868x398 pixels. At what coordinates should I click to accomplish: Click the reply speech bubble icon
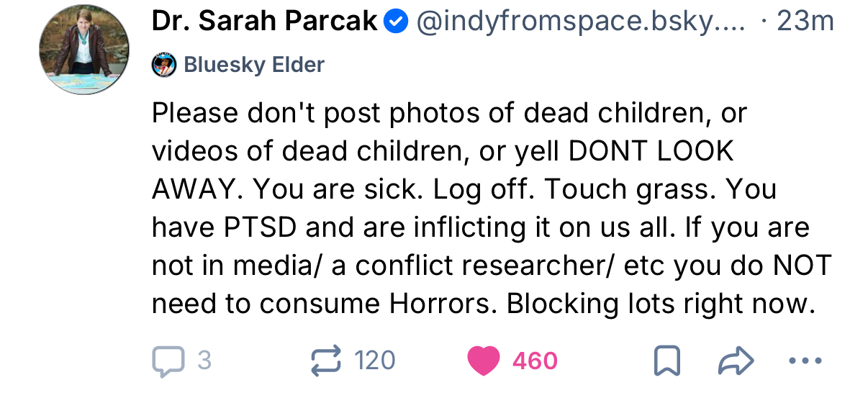(168, 361)
